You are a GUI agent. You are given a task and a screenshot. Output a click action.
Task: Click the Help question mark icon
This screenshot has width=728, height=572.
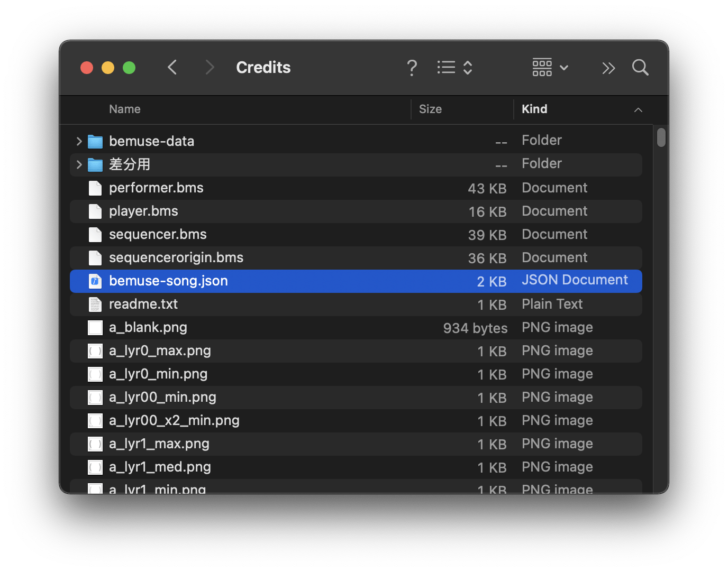412,68
